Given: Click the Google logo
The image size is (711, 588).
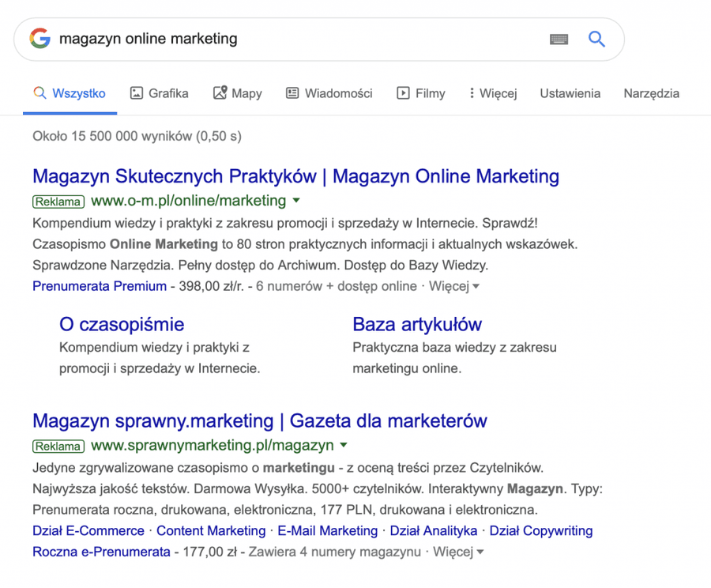Looking at the screenshot, I should [x=39, y=39].
